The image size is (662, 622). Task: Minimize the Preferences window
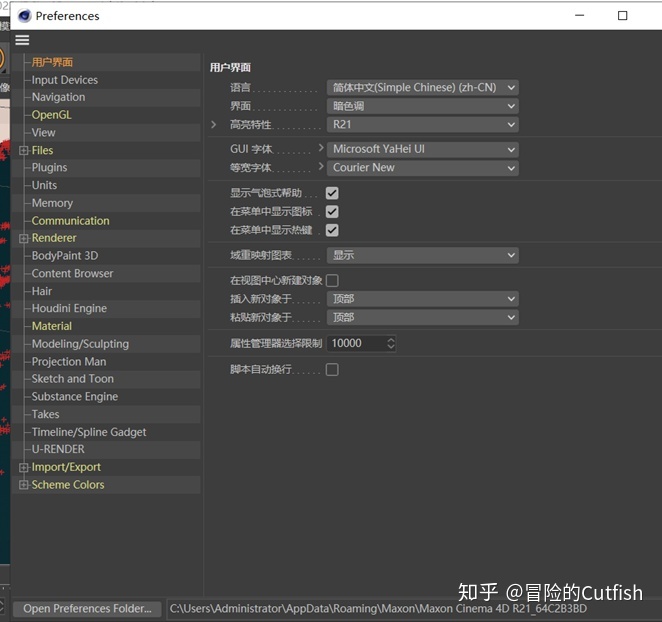pos(580,16)
